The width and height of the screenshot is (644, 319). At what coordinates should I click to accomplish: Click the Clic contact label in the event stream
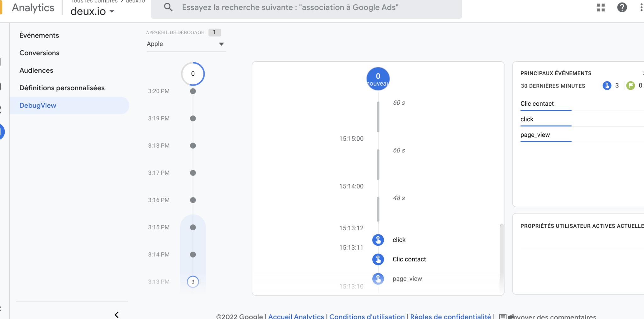click(x=409, y=259)
